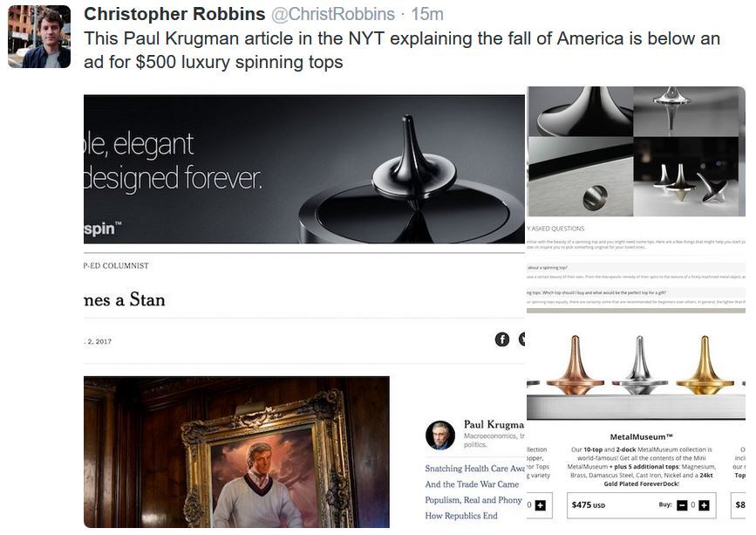
Task: Open 'How Republics End' article link
Action: click(x=461, y=516)
